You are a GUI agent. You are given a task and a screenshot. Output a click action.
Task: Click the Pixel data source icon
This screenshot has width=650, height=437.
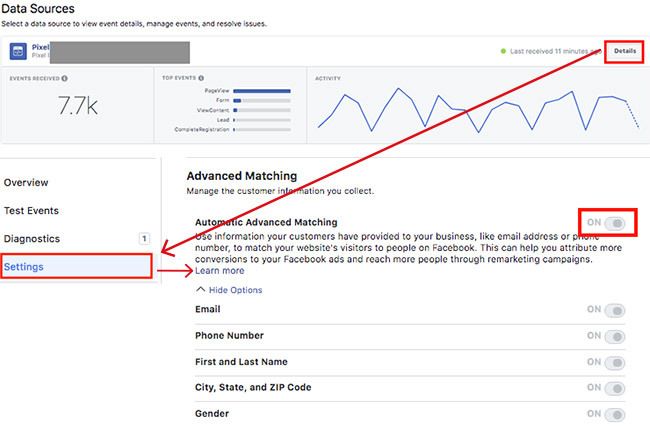coord(19,50)
